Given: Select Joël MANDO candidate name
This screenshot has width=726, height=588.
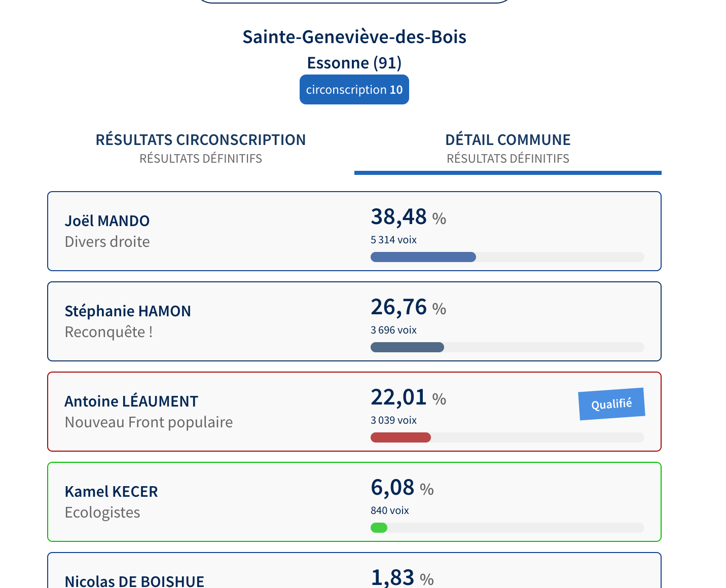Looking at the screenshot, I should point(107,221).
